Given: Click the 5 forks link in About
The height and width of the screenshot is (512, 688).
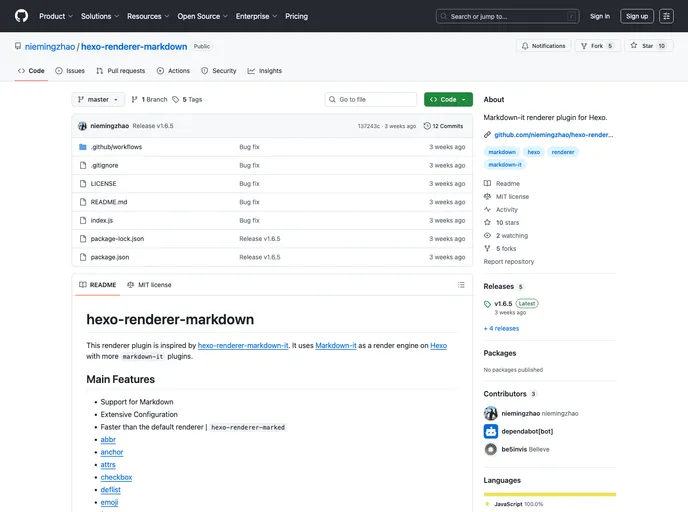Looking at the screenshot, I should click(506, 248).
